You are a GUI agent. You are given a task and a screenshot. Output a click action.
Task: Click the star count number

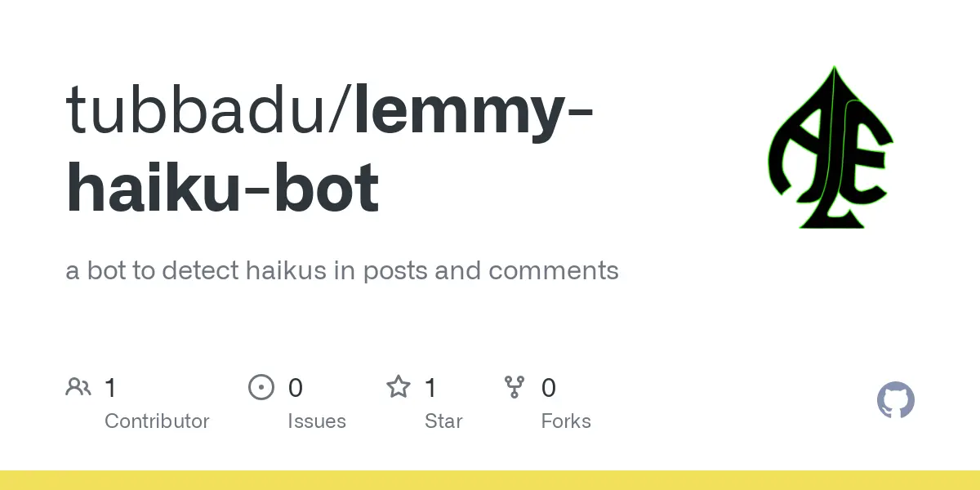(430, 388)
